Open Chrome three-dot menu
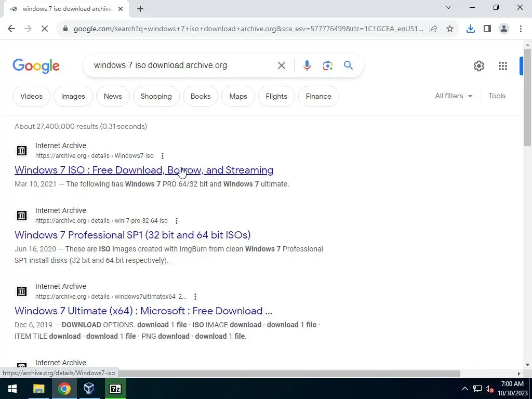532x399 pixels. [521, 29]
